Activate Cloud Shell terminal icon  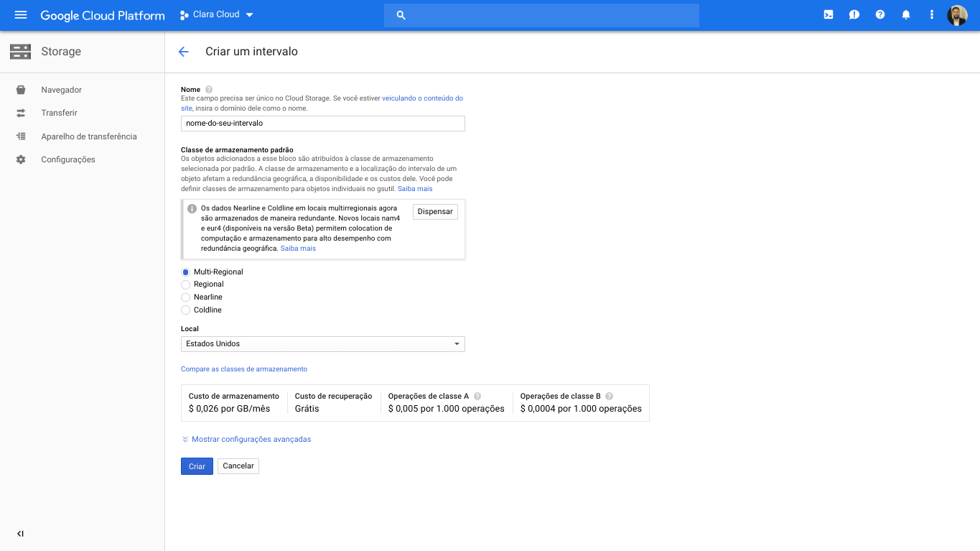(829, 14)
